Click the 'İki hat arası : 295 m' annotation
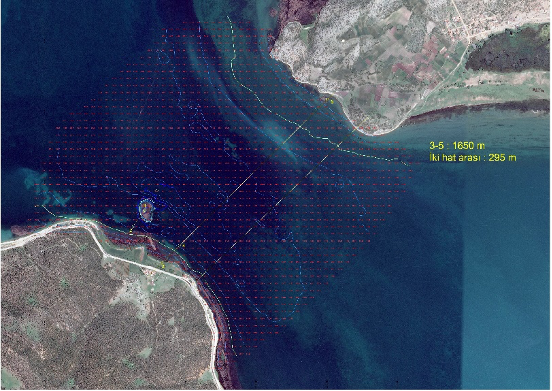552x391 pixels. 472,157
